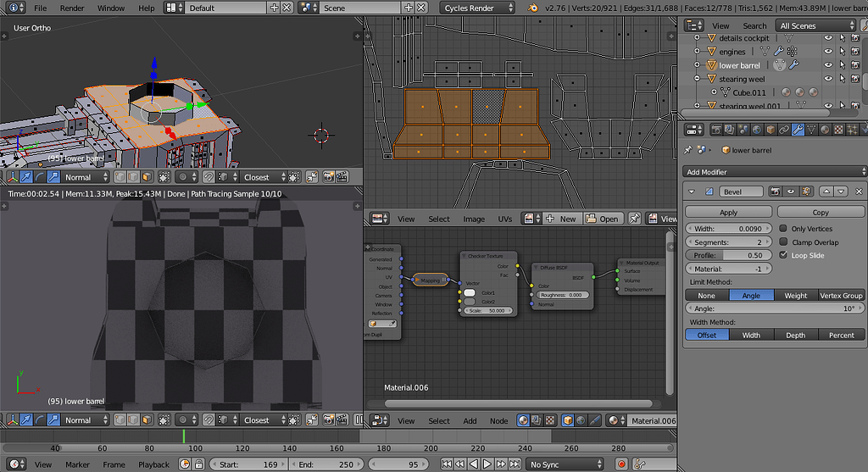Hide lower barrel with eye icon
868x472 pixels.
(828, 65)
